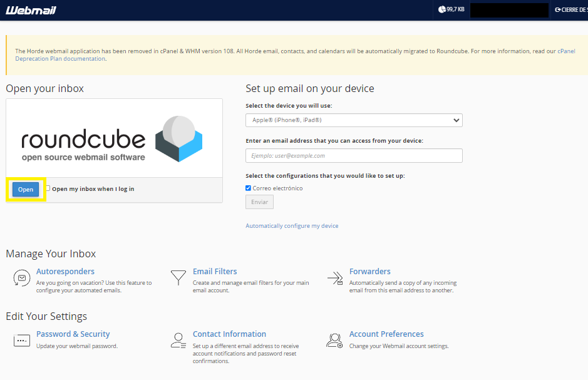The height and width of the screenshot is (380, 588).
Task: Open the Autoresponders link
Action: tap(65, 272)
